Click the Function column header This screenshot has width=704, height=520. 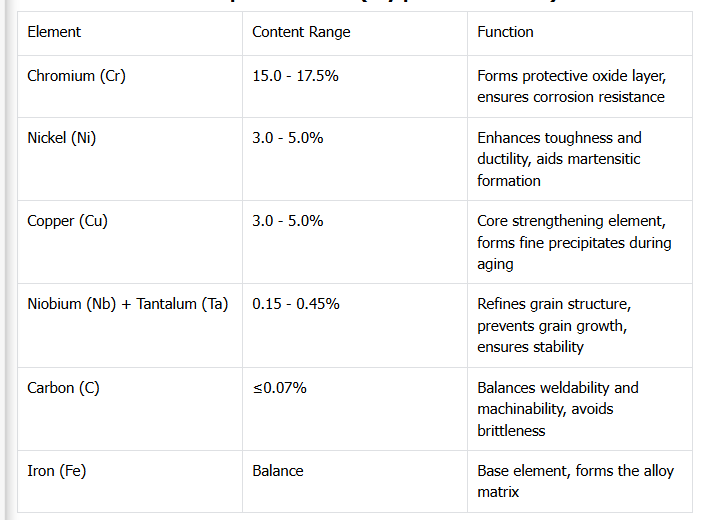coord(505,32)
